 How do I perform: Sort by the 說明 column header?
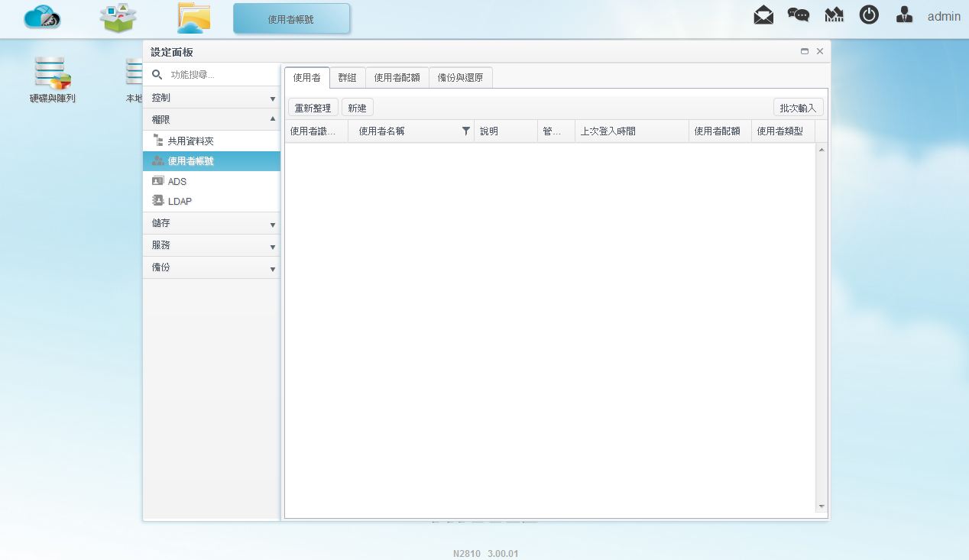(506, 131)
